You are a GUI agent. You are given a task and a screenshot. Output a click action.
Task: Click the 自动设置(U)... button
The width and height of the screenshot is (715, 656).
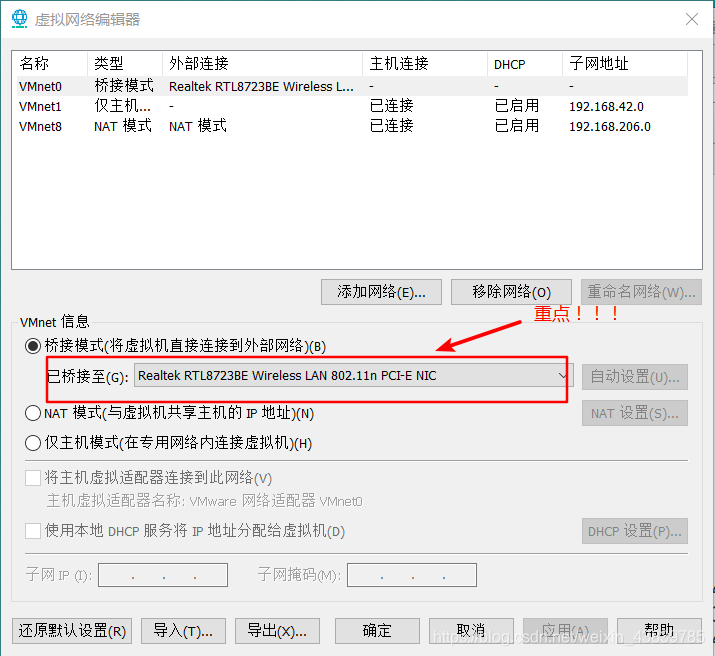tap(635, 377)
